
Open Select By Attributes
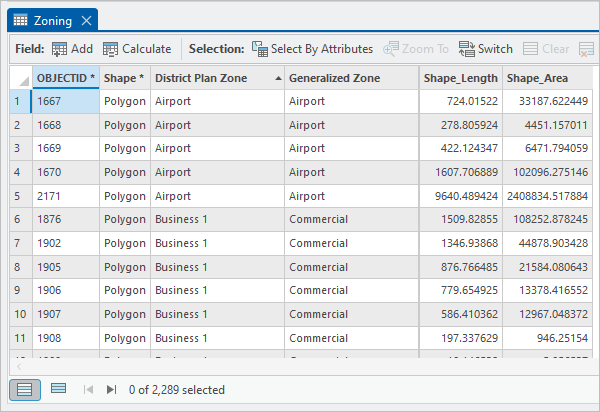click(312, 48)
